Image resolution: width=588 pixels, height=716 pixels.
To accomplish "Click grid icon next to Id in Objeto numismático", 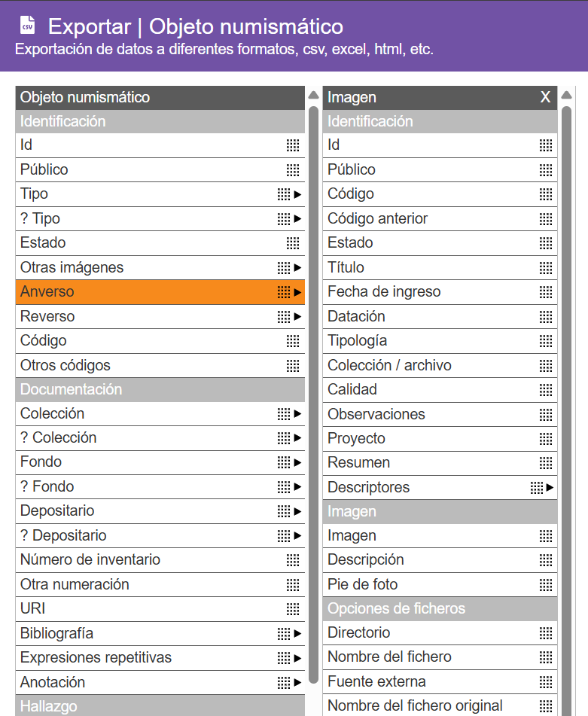I will coord(293,145).
